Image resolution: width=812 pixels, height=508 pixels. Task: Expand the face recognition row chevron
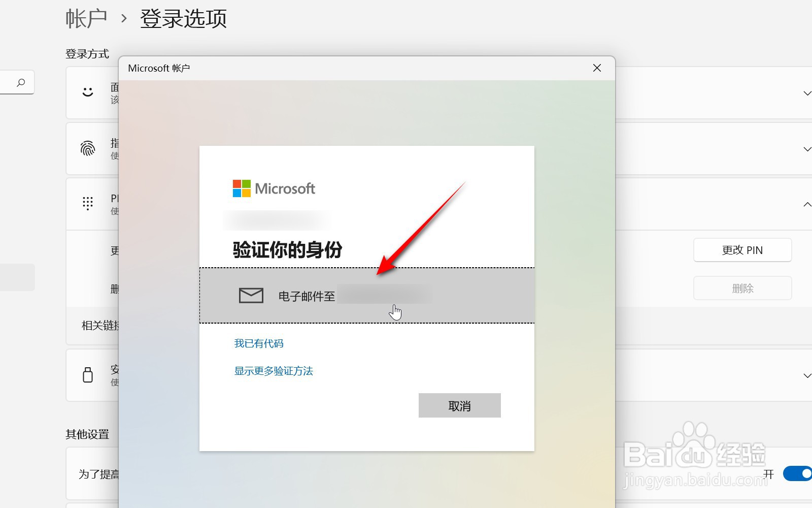point(807,93)
